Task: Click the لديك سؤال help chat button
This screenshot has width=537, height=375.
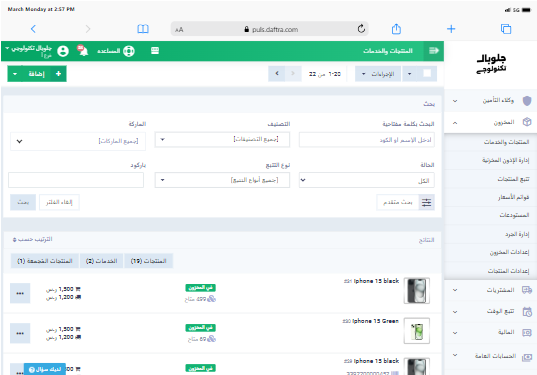Action: pyautogui.click(x=45, y=369)
